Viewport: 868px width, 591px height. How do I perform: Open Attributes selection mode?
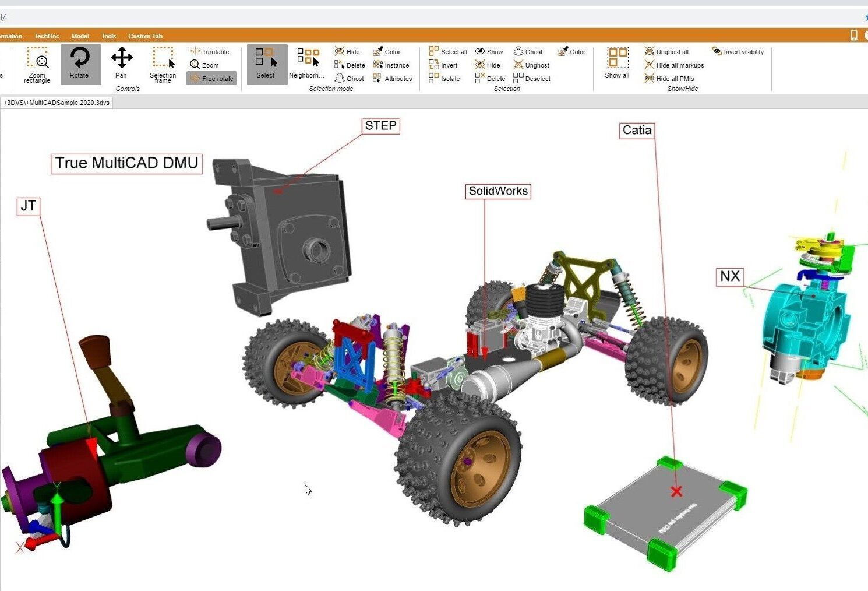click(392, 79)
